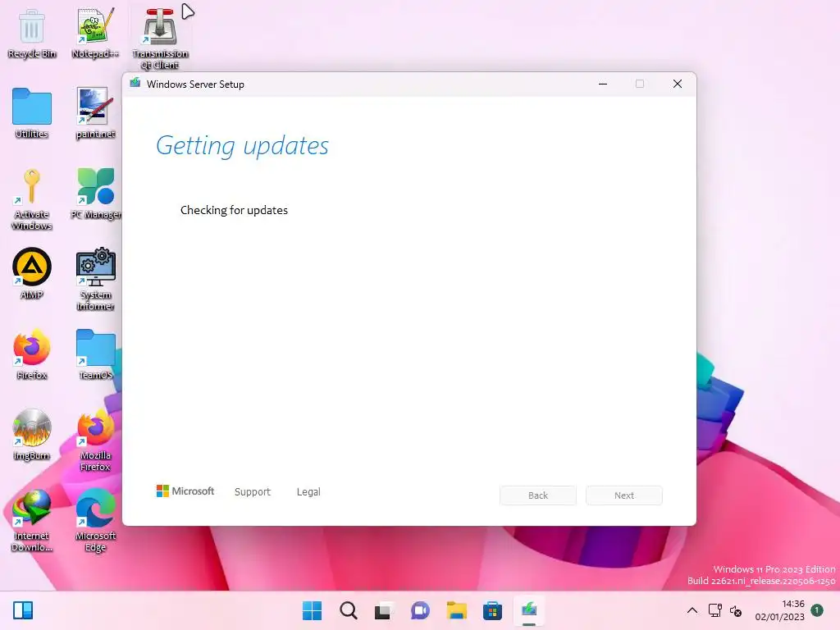Open File Explorer from the taskbar
The width and height of the screenshot is (840, 630).
click(x=456, y=610)
